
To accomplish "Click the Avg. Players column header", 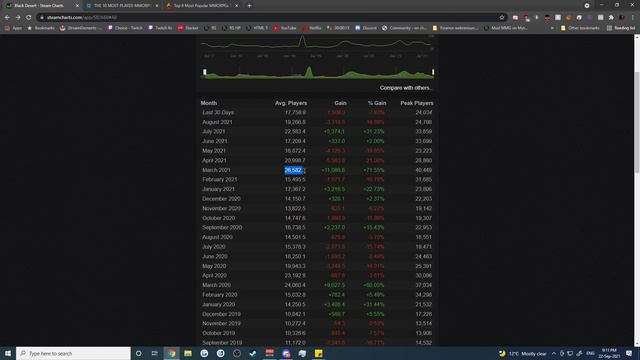I will pos(291,103).
